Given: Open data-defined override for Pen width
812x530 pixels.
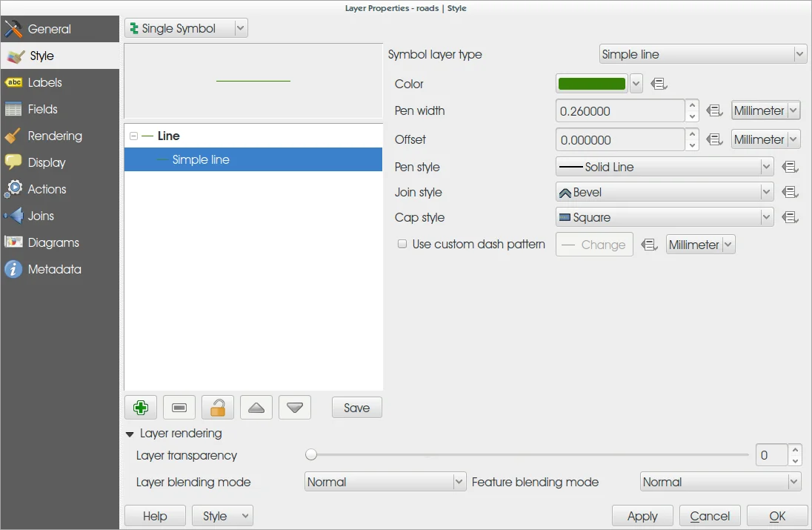Looking at the screenshot, I should tap(714, 111).
